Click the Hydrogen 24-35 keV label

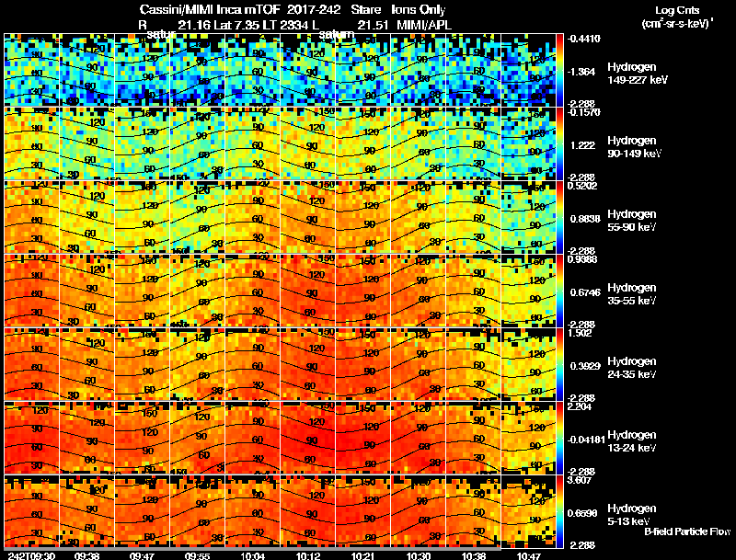(632, 368)
